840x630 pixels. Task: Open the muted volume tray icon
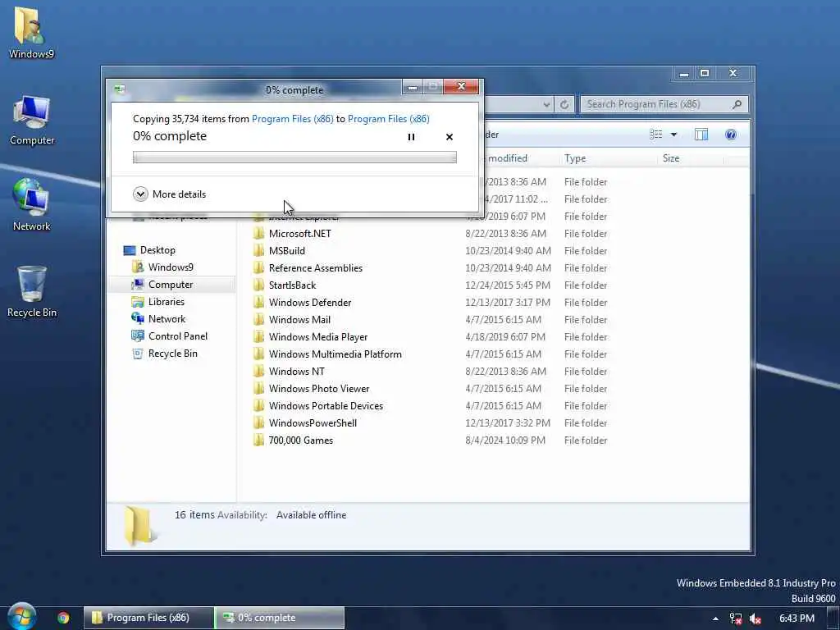click(756, 619)
